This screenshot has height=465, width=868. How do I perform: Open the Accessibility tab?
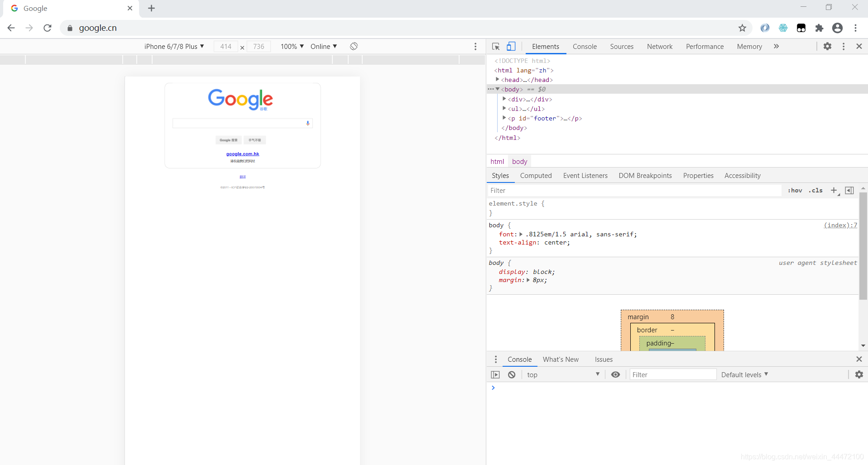(742, 176)
